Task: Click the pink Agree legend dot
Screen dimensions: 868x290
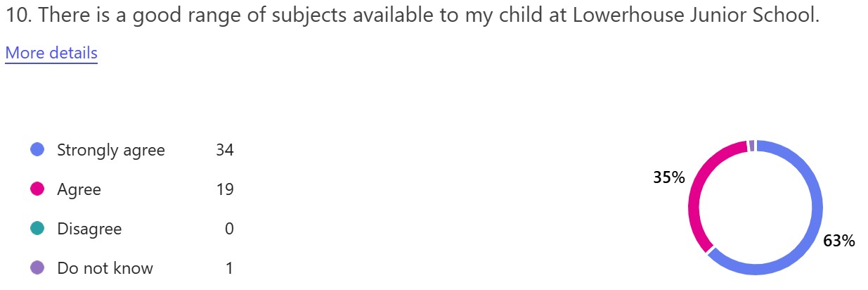Action: click(x=38, y=189)
